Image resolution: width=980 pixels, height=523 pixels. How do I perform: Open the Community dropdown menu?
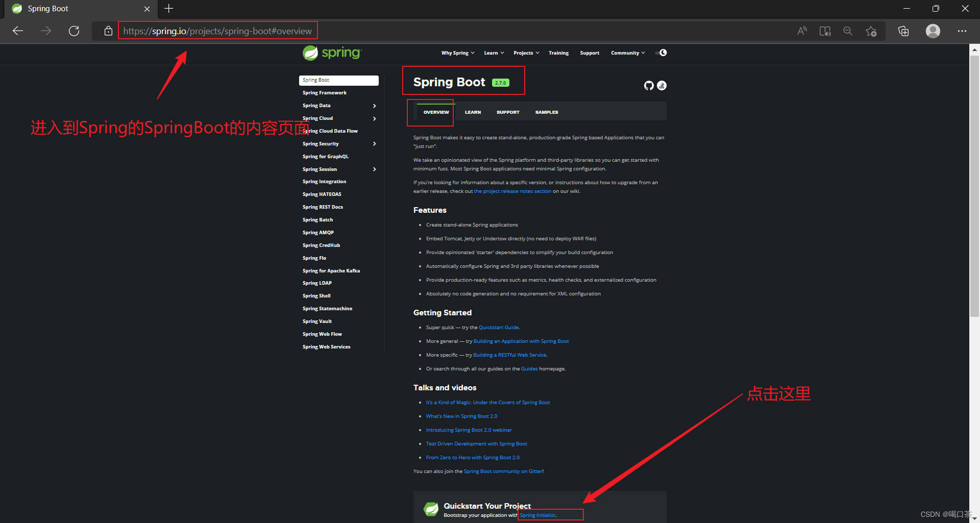point(628,53)
